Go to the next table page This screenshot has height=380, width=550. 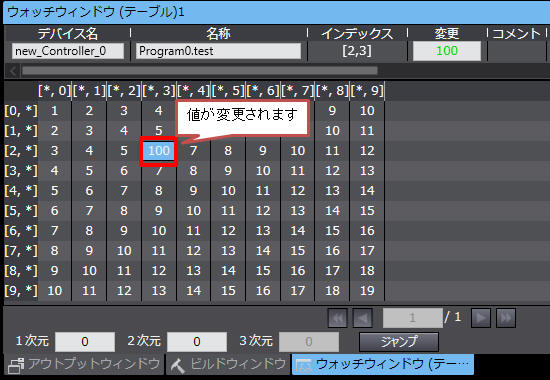coord(481,318)
